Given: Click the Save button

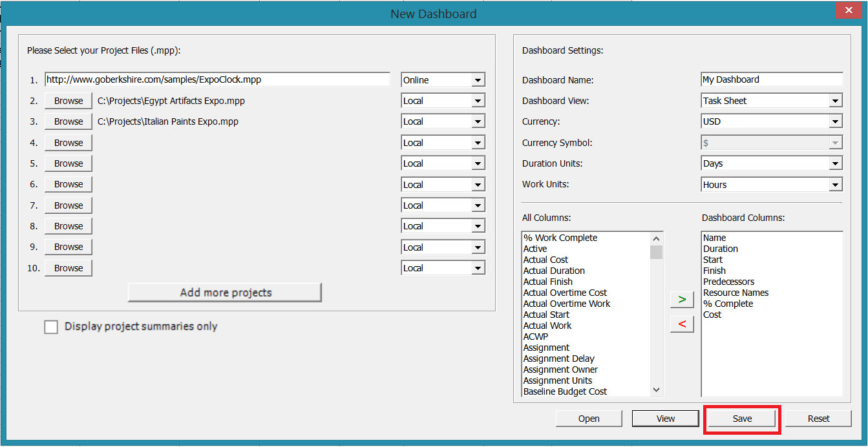Looking at the screenshot, I should [741, 418].
